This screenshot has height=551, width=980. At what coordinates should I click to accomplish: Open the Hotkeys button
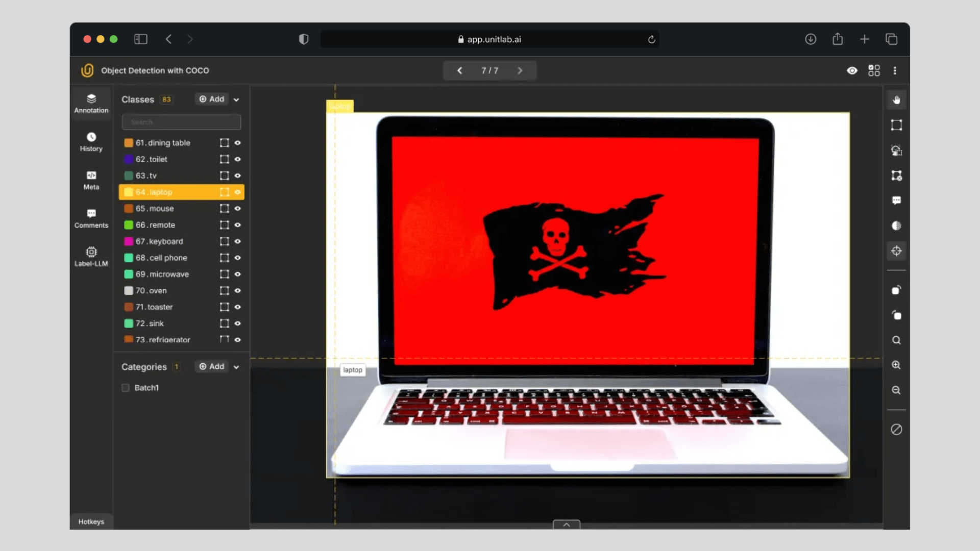point(91,521)
